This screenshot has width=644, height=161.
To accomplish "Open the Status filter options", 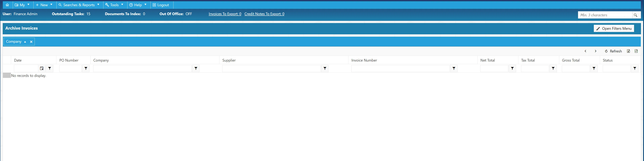I will [635, 68].
